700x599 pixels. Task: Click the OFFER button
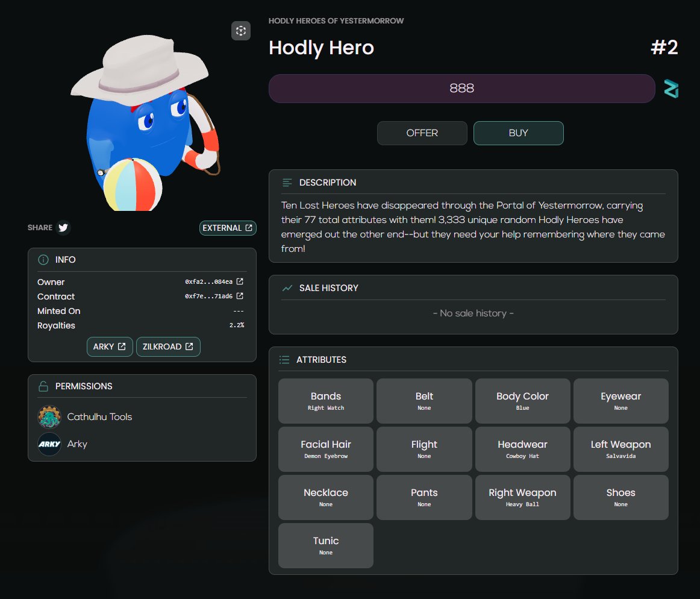point(422,133)
